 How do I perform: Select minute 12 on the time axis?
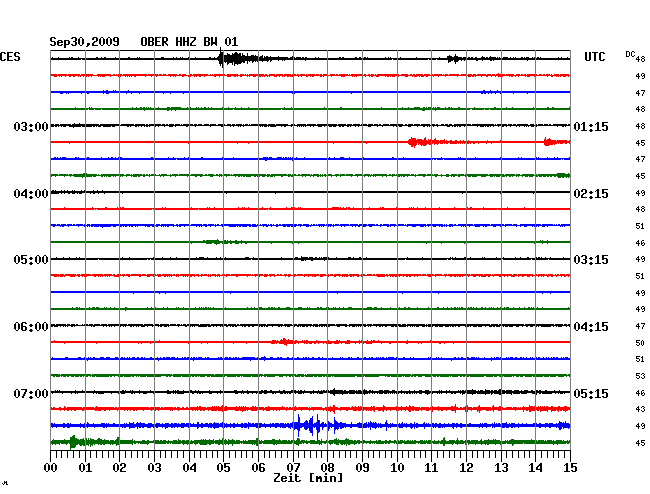[x=466, y=467]
